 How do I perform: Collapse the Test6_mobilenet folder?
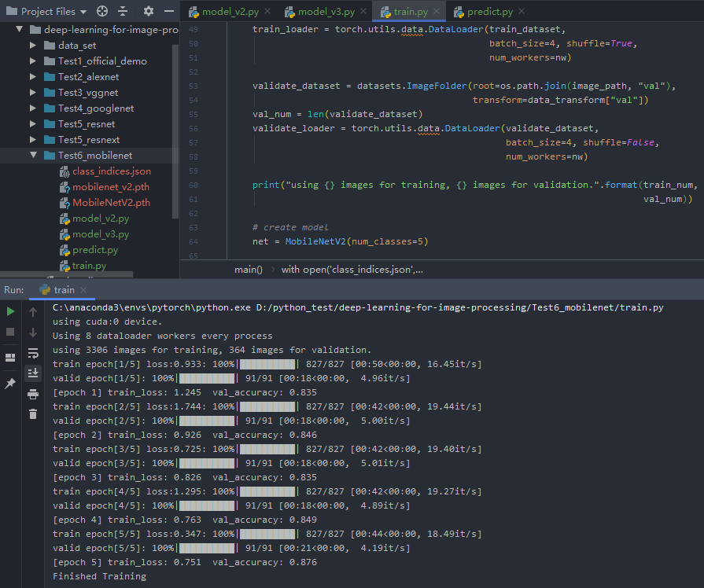(x=33, y=156)
